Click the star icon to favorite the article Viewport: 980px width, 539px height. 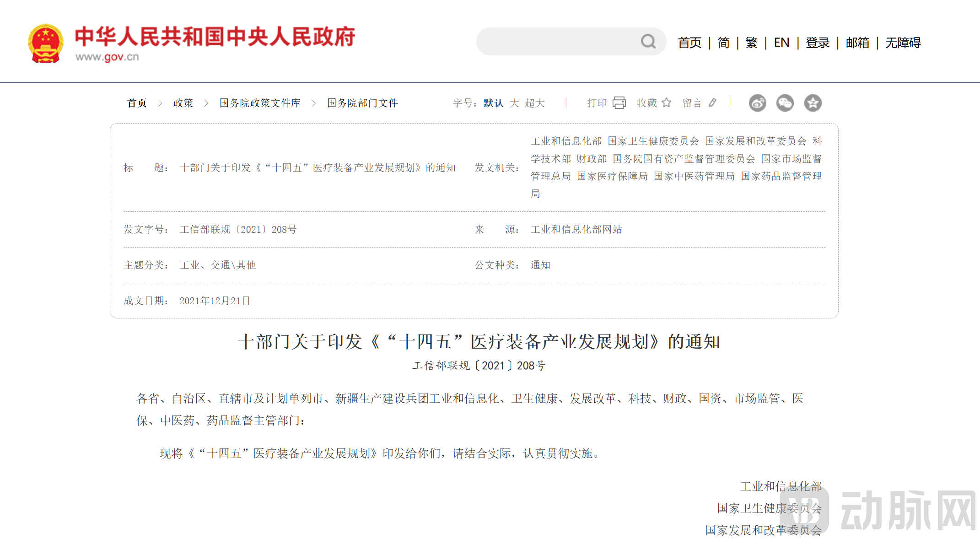point(668,103)
